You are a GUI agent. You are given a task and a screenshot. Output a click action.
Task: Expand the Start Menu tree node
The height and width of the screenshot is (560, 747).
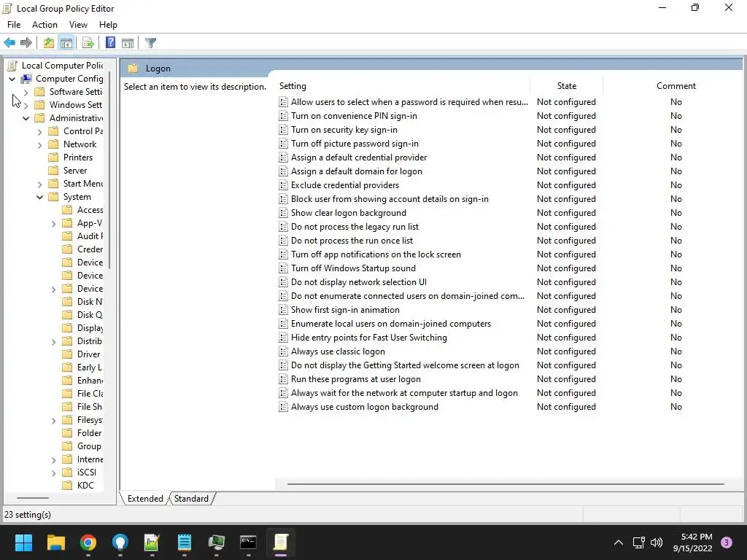tap(39, 184)
